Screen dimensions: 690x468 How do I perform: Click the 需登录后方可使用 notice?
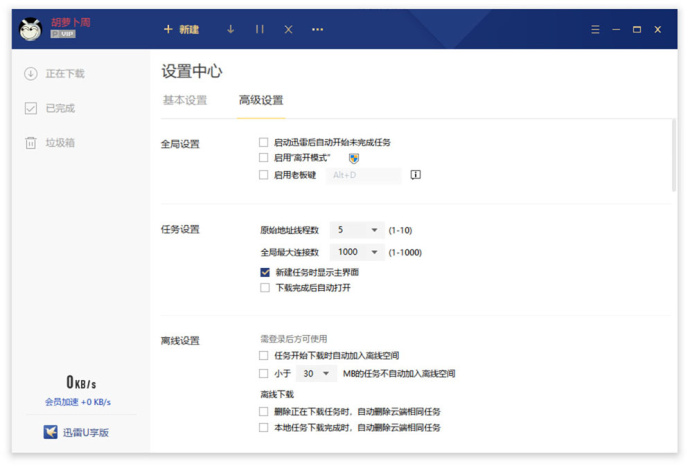click(x=294, y=339)
